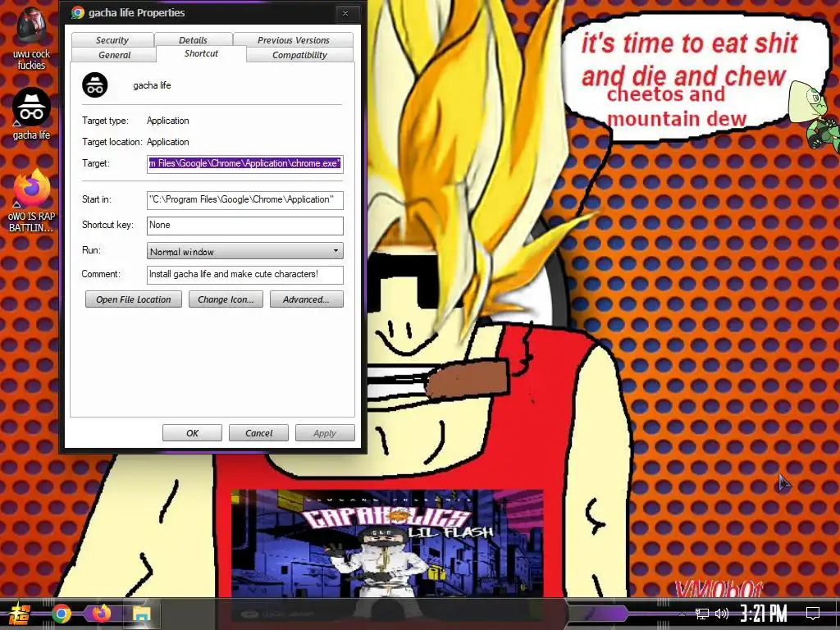Screen dimensions: 840x630
Task: Click the 'Start in' input field
Action: 244,200
